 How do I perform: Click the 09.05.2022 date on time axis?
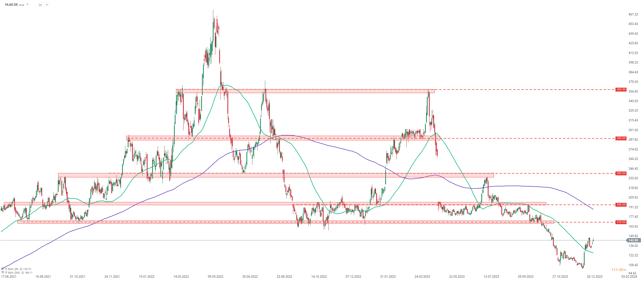coord(215,277)
